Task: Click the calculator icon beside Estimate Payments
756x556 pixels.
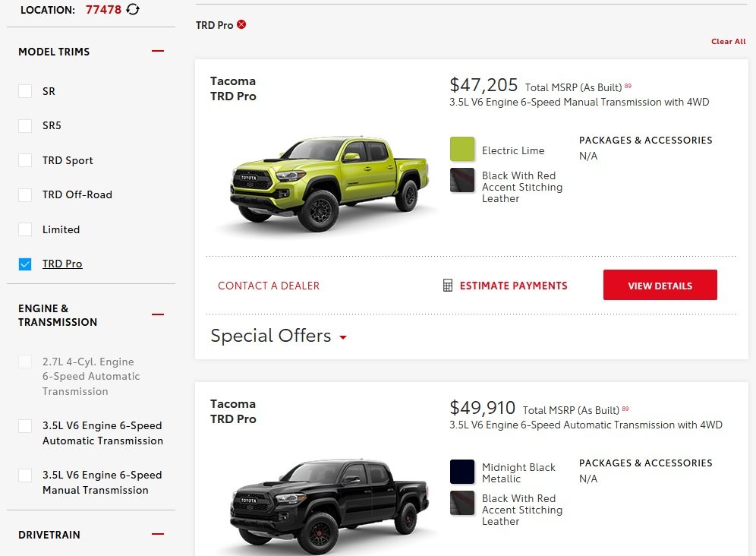Action: 447,286
